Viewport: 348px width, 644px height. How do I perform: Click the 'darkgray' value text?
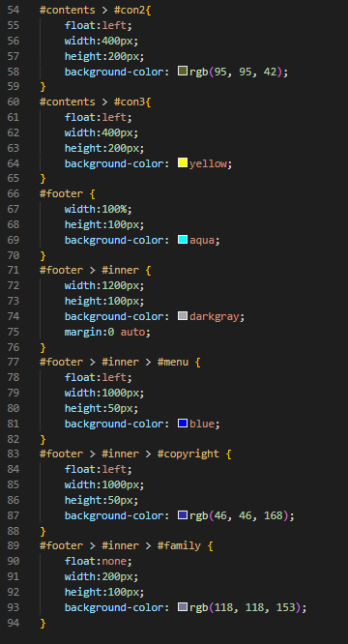[215, 316]
